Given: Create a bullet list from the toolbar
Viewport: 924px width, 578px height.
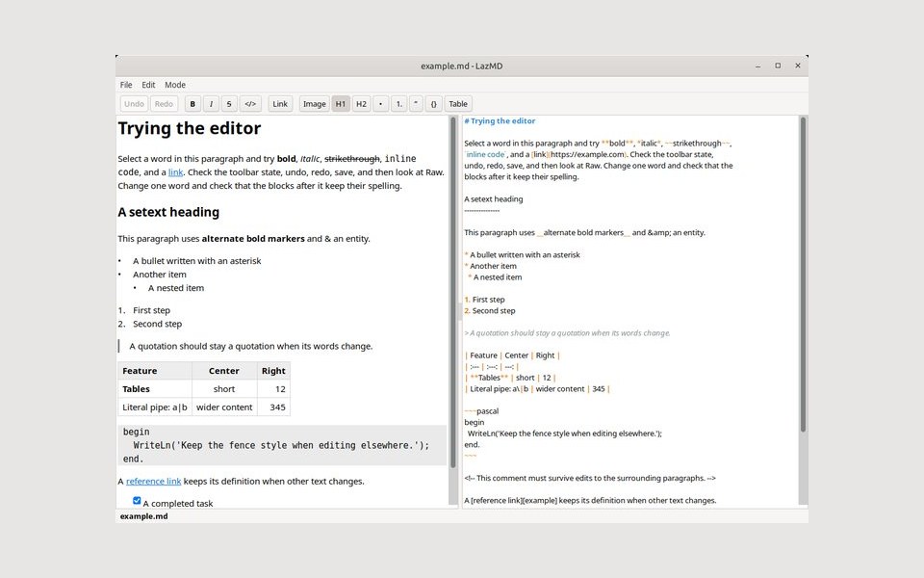Looking at the screenshot, I should coord(381,104).
